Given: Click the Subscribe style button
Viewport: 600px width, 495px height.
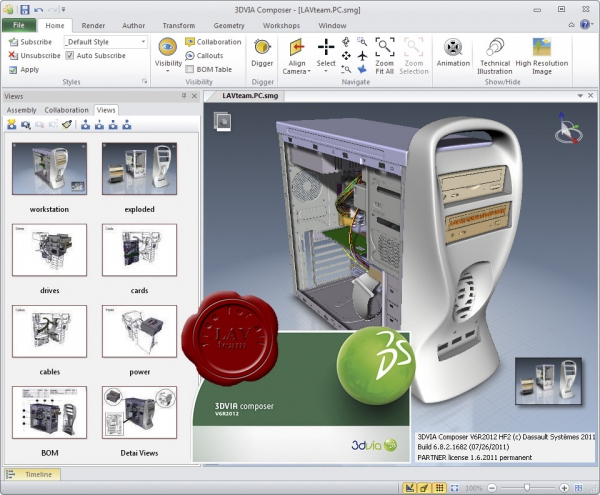Looking at the screenshot, I should tap(30, 42).
